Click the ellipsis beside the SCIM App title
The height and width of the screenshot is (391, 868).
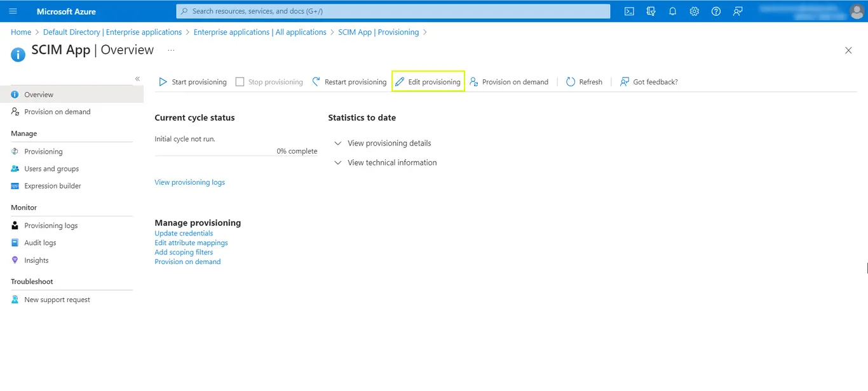point(171,50)
